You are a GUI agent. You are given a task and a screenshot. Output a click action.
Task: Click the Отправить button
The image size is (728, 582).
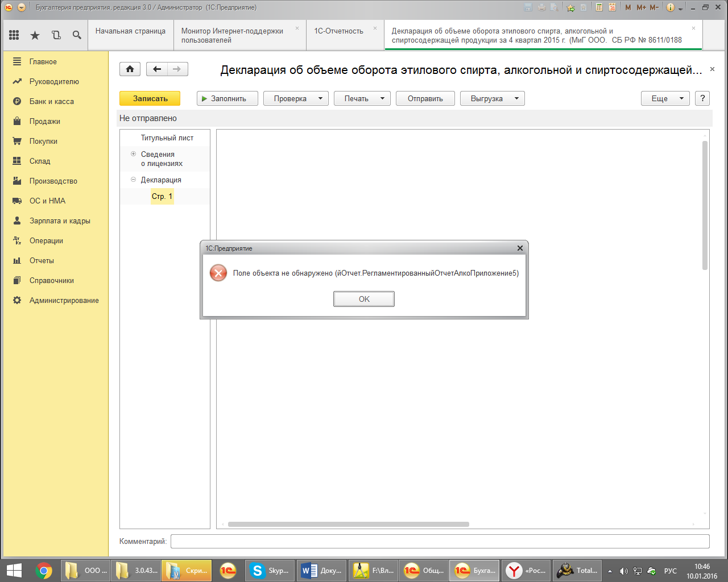click(x=425, y=98)
